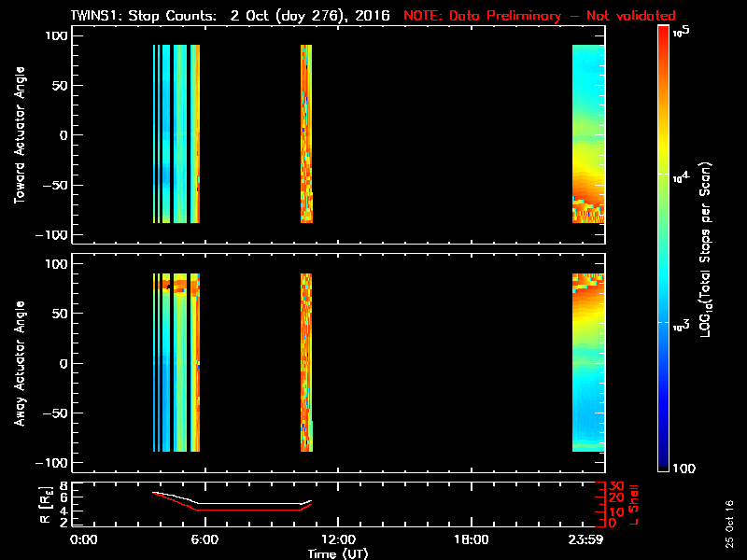Click the red 'Data Preliminary' note text

coord(539,16)
